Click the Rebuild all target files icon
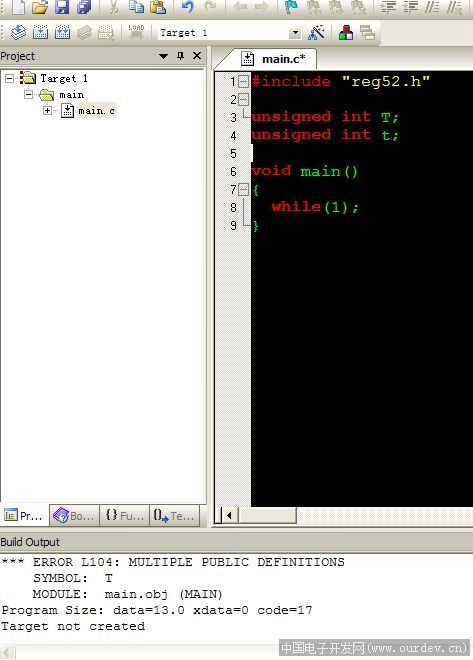This screenshot has height=660, width=473. tap(62, 32)
